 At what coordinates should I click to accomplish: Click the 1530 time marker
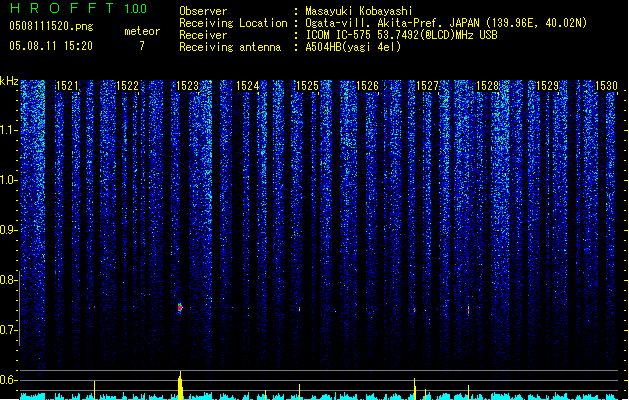pos(607,86)
